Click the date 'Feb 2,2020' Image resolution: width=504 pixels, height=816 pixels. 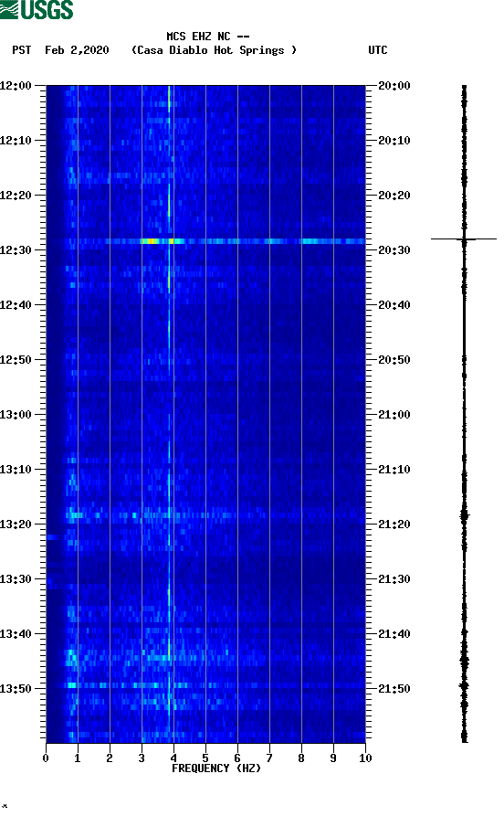click(77, 50)
